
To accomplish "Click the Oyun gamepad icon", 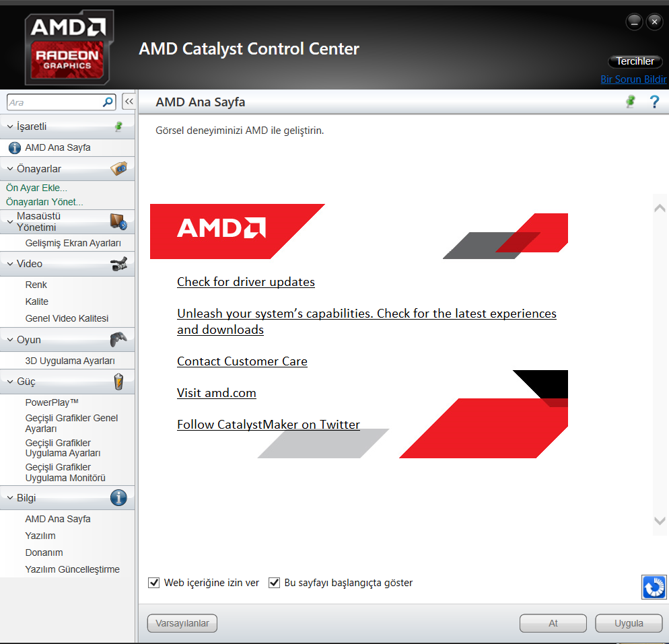I will click(118, 339).
